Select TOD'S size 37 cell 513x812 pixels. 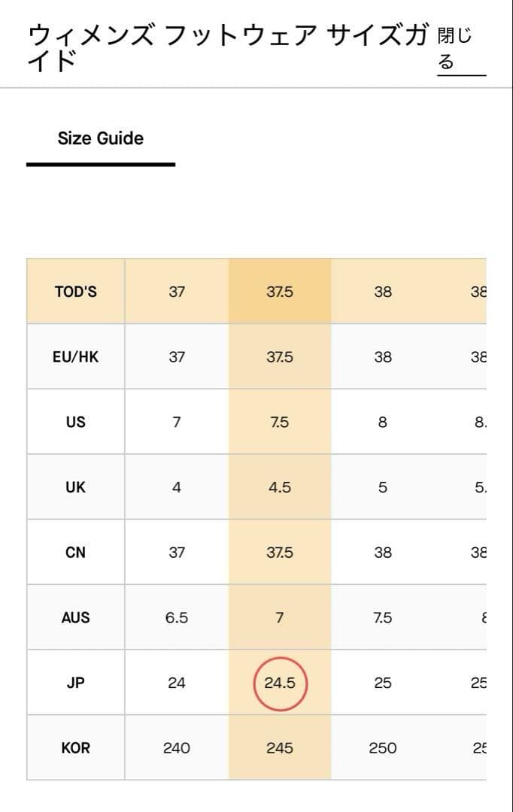click(x=177, y=292)
